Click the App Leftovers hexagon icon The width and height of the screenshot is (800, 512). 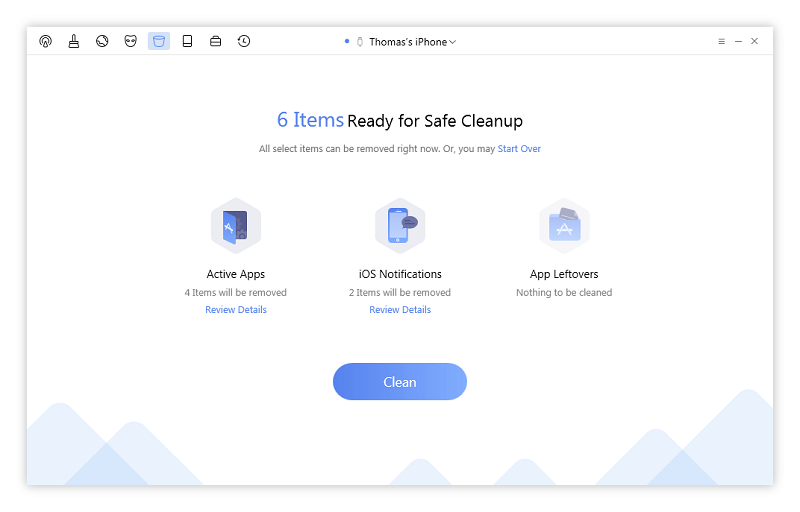[564, 226]
